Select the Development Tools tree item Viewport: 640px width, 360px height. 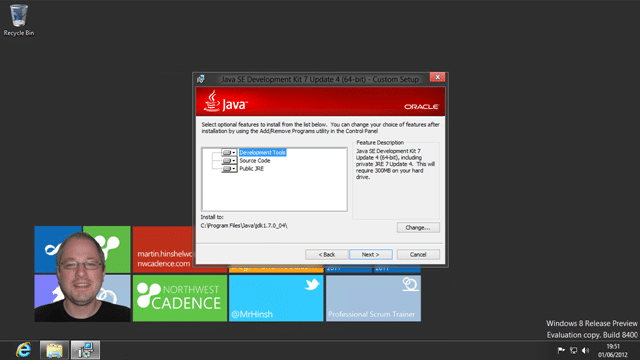pos(262,153)
